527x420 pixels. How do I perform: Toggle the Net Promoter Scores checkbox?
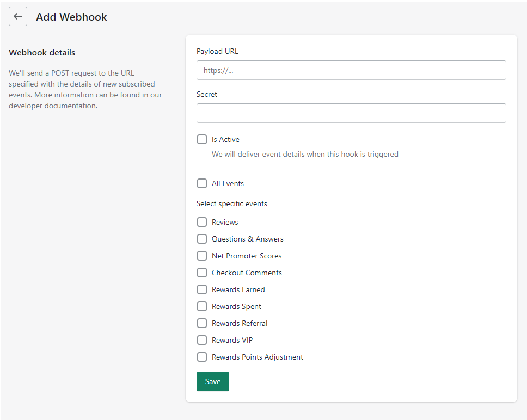point(202,256)
